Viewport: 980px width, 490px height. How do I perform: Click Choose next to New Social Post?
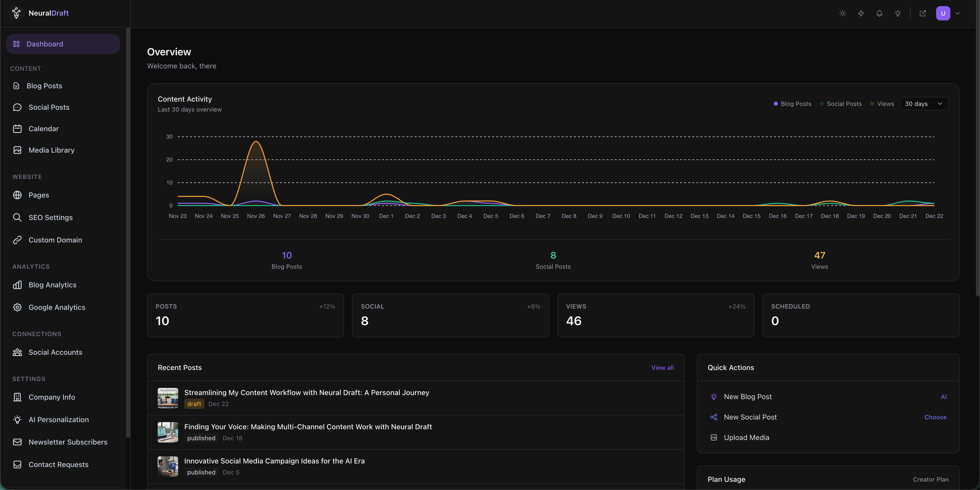(936, 417)
